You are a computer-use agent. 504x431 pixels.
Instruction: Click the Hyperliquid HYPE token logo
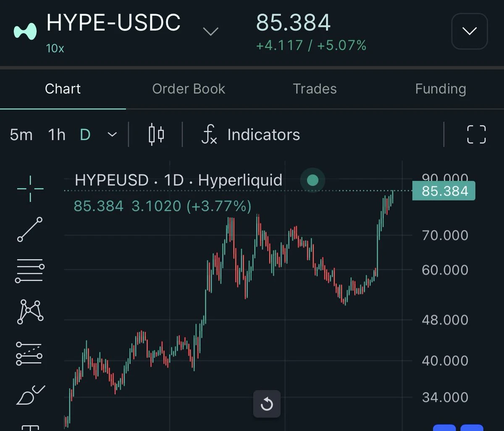(26, 32)
